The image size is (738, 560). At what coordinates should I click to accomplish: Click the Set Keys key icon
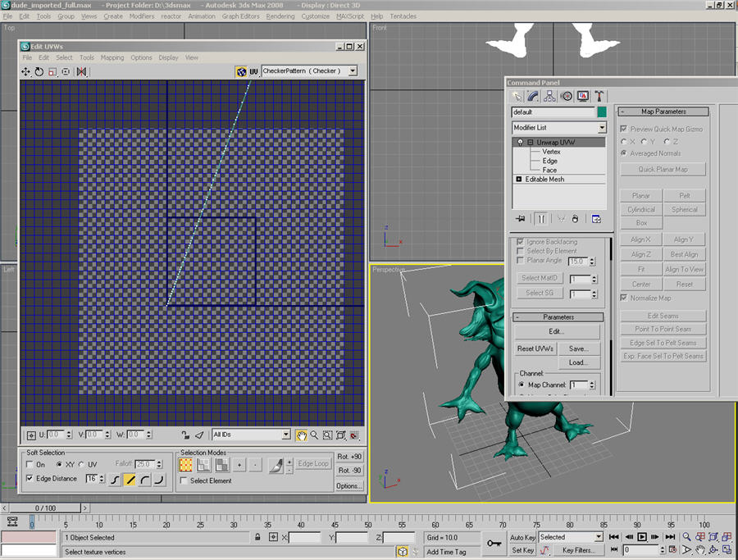(494, 544)
